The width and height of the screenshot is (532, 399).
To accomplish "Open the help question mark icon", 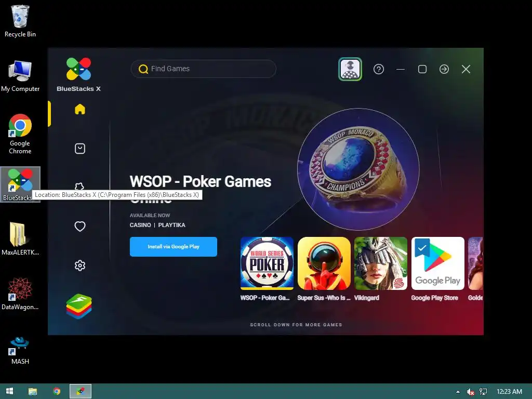I will (x=379, y=69).
